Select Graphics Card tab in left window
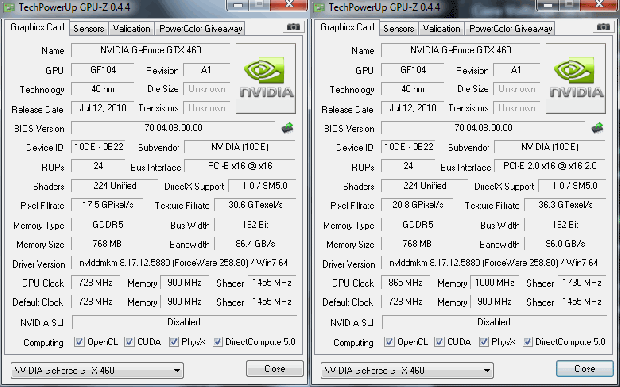This screenshot has height=387, width=620. [x=37, y=27]
